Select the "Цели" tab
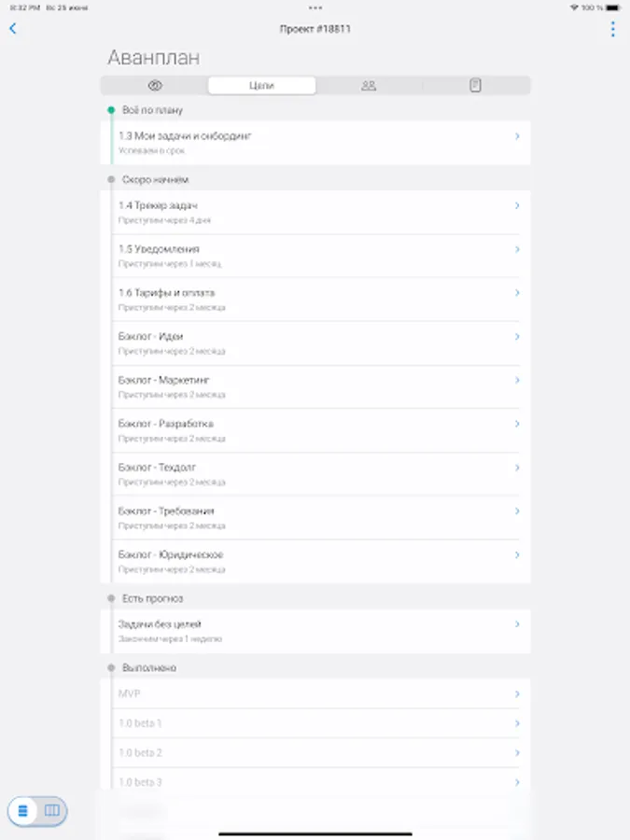 pyautogui.click(x=261, y=86)
